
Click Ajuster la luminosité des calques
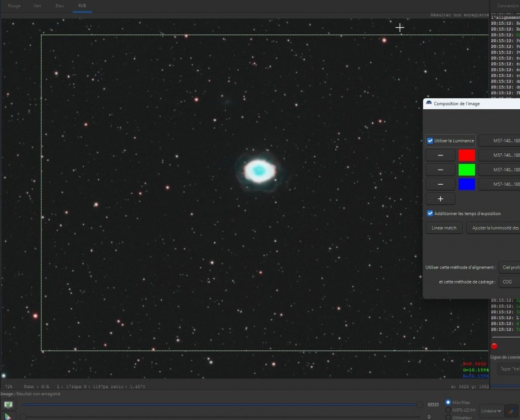pos(493,228)
